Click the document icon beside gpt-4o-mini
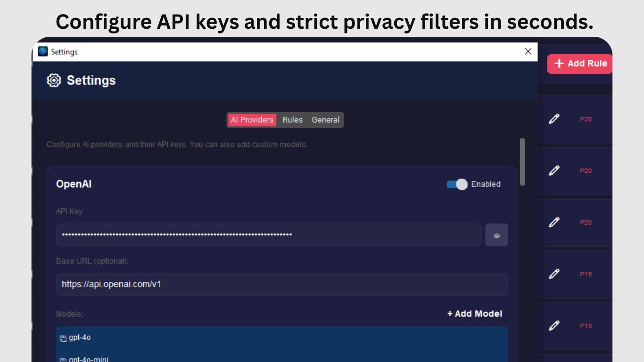This screenshot has height=362, width=644. click(64, 359)
